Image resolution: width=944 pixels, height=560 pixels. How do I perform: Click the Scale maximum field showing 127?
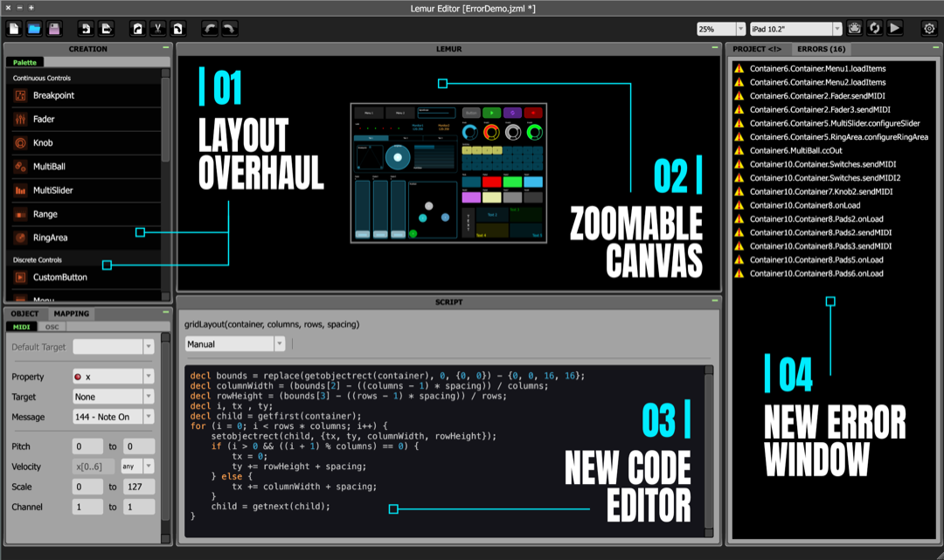139,487
